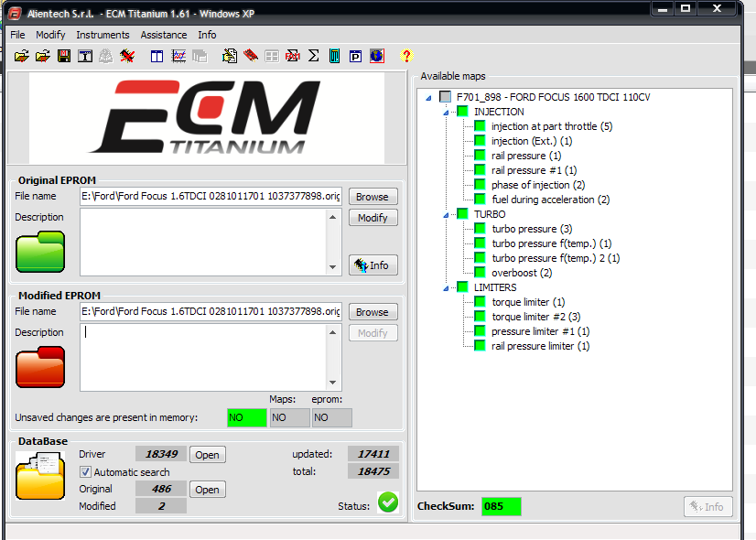The height and width of the screenshot is (540, 756).
Task: Select 'rail pressure #1 (1)' map
Action: (535, 170)
